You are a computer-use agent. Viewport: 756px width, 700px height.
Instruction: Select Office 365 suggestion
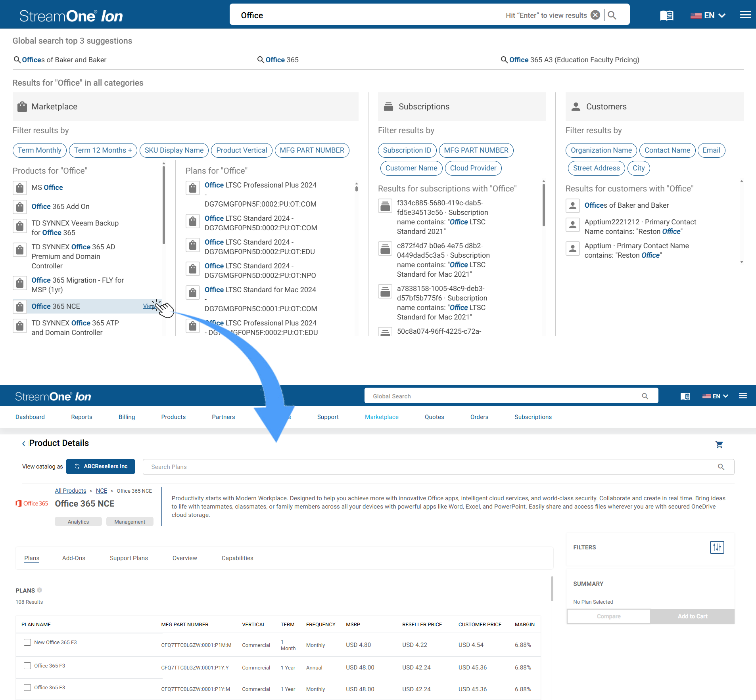[x=278, y=60]
